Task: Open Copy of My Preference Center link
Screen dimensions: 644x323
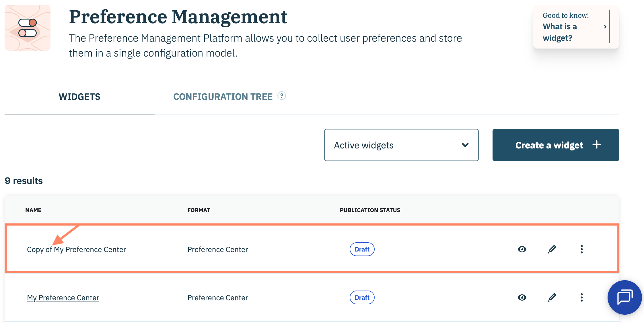Action: point(76,249)
